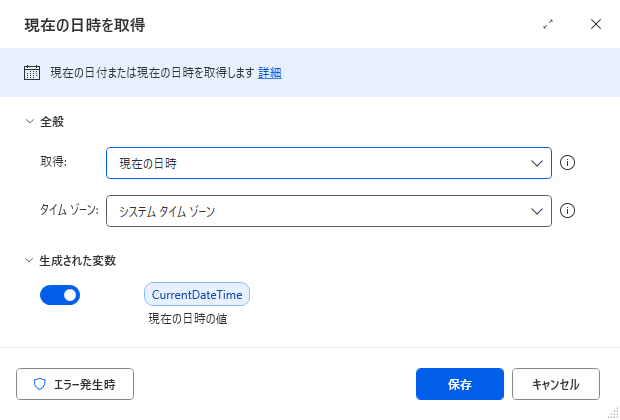Open the タイム ゾーン dropdown list

(329, 211)
